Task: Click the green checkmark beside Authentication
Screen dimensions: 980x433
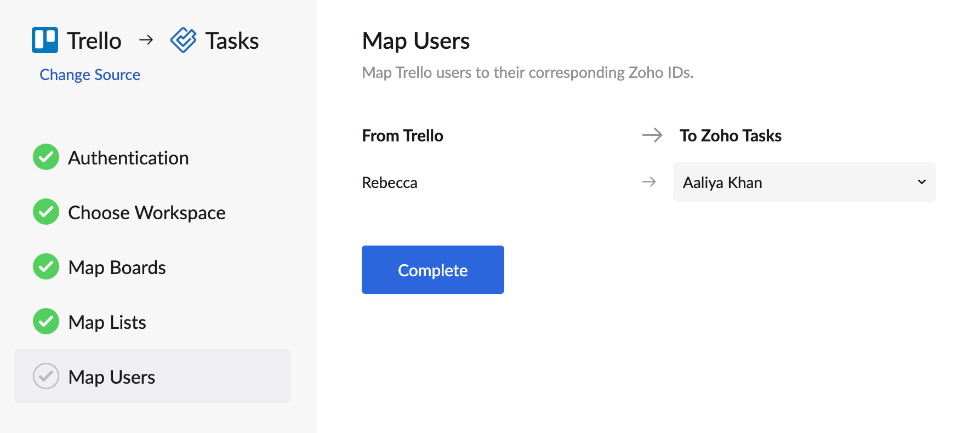Action: coord(45,157)
